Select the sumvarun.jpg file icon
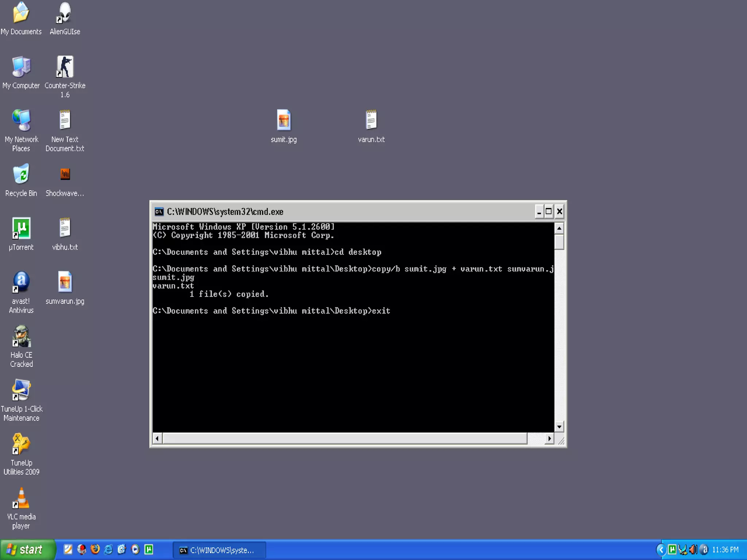The height and width of the screenshot is (560, 747). (65, 282)
